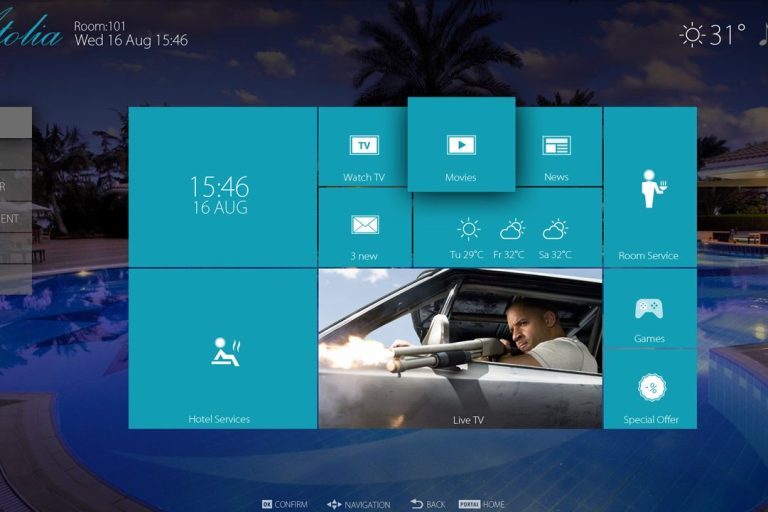The image size is (768, 512).
Task: Open the Watch TV tile icon
Action: click(x=364, y=145)
